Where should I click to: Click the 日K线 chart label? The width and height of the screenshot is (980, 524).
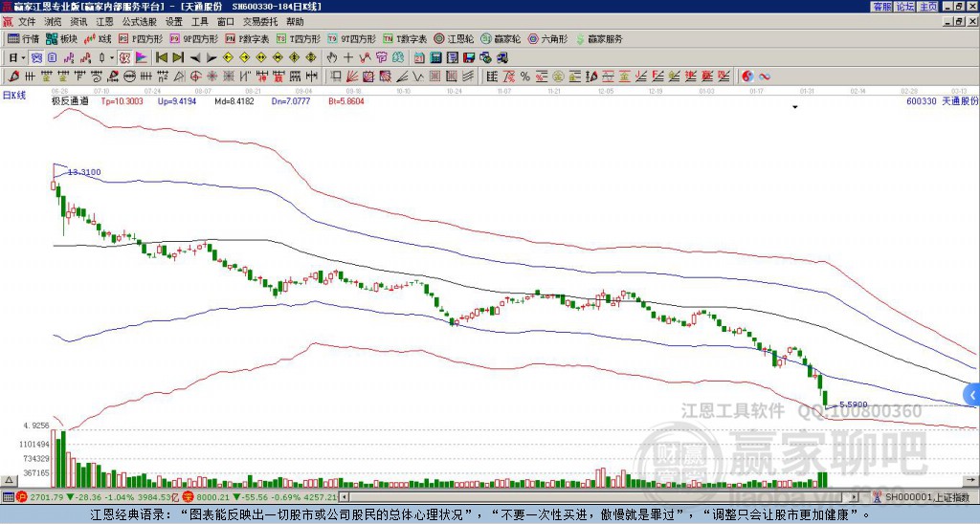[x=14, y=96]
